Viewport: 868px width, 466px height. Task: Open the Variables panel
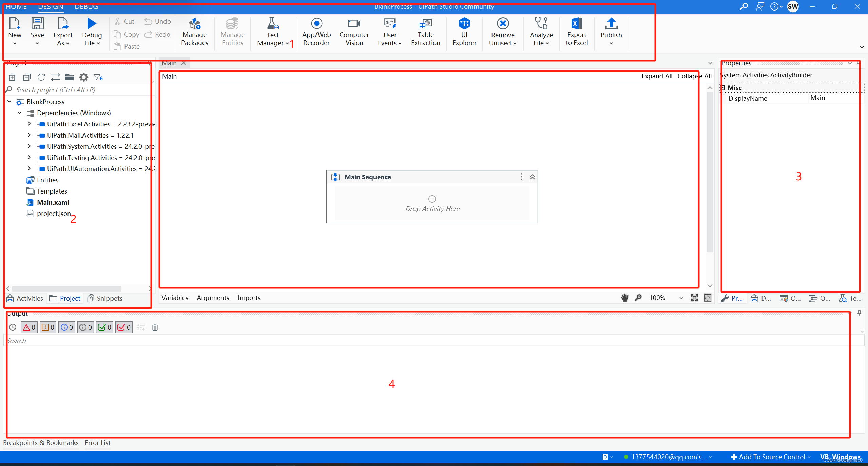click(x=175, y=298)
